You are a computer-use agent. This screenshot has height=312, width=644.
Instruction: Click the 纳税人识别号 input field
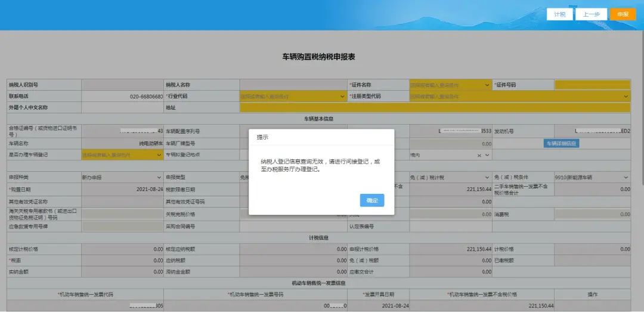coord(122,85)
